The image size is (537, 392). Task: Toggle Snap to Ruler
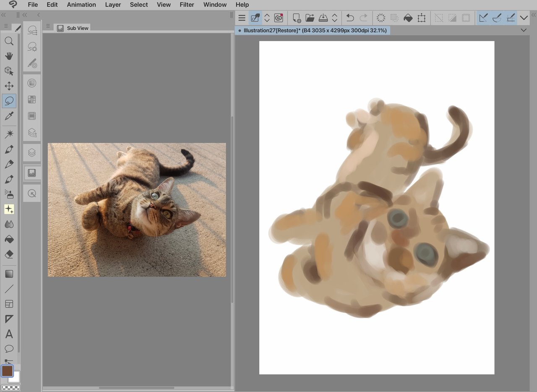coord(483,18)
